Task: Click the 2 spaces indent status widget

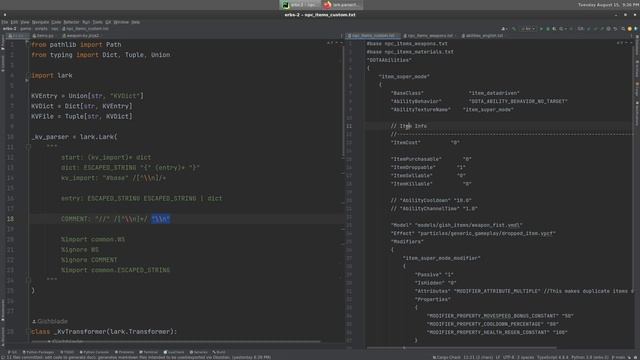Action: pyautogui.click(x=526, y=357)
